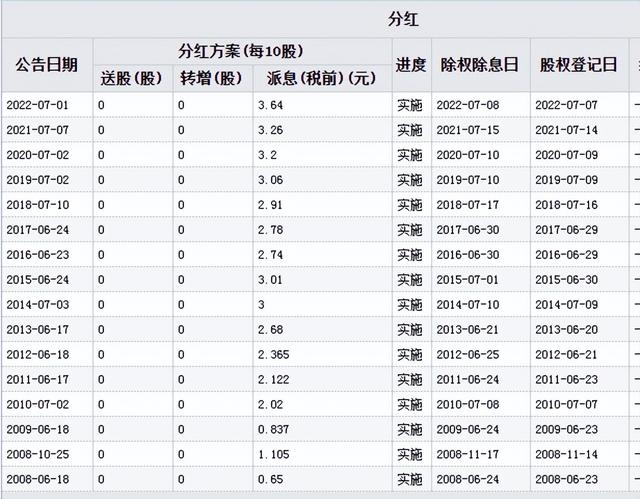Click dividend value 1.105
This screenshot has width=640, height=499.
(x=273, y=454)
